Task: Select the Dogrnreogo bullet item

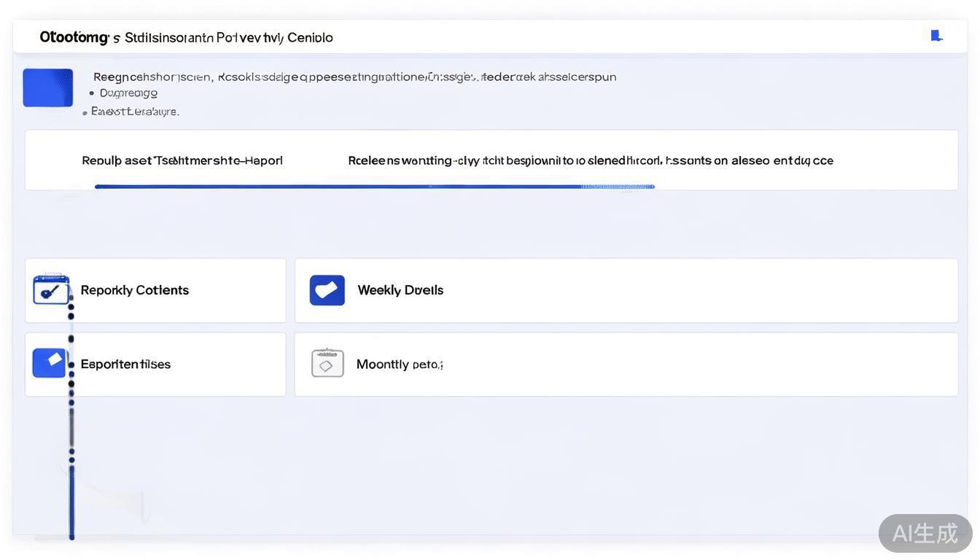Action: [128, 93]
